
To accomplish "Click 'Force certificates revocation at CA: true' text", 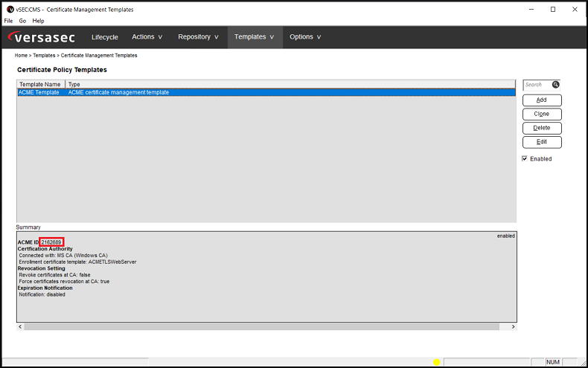I will (64, 282).
